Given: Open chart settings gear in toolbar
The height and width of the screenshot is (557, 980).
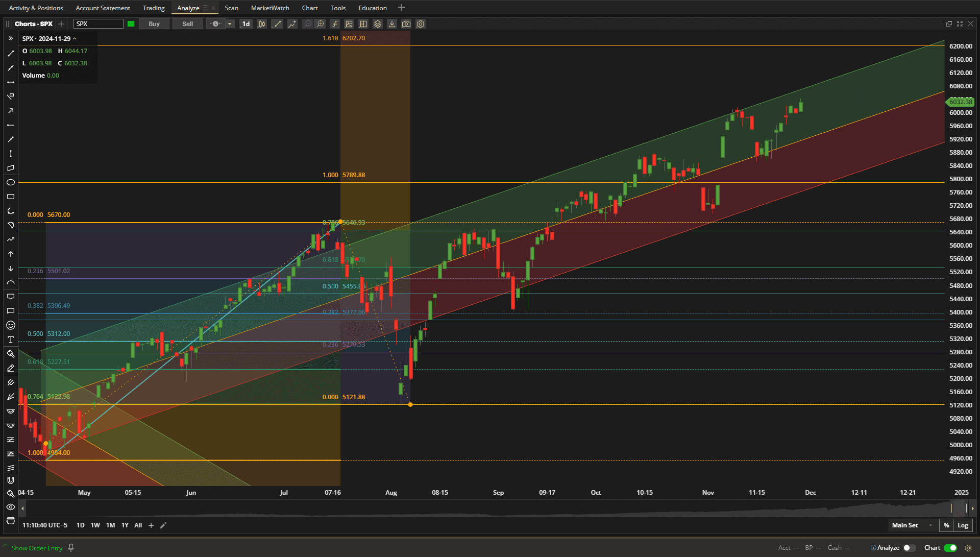Looking at the screenshot, I should (x=421, y=24).
